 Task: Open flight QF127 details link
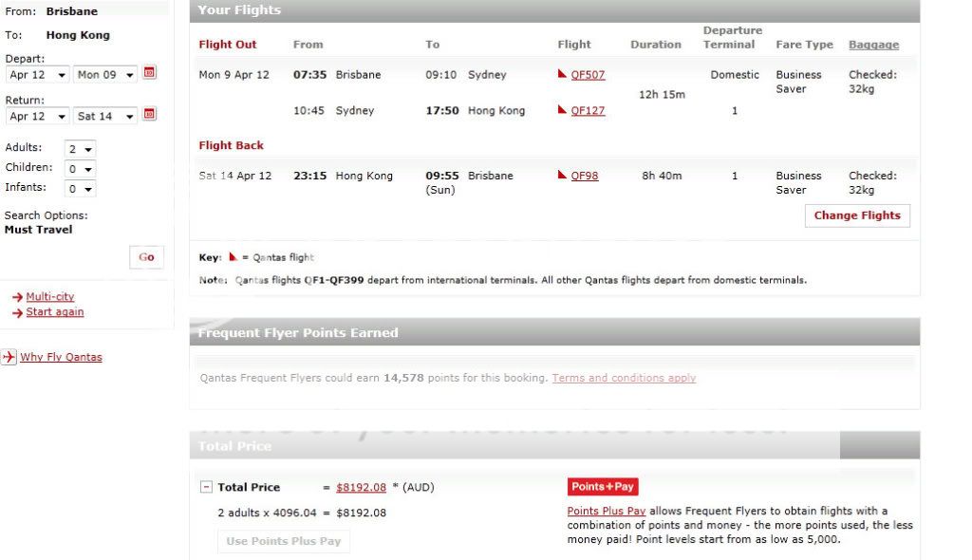point(588,111)
